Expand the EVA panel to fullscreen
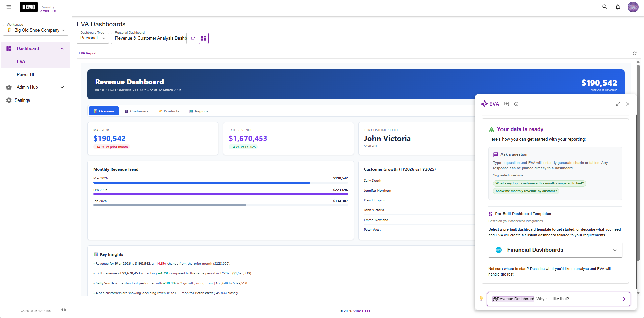Screen dimensions: 644x318 (x=618, y=104)
